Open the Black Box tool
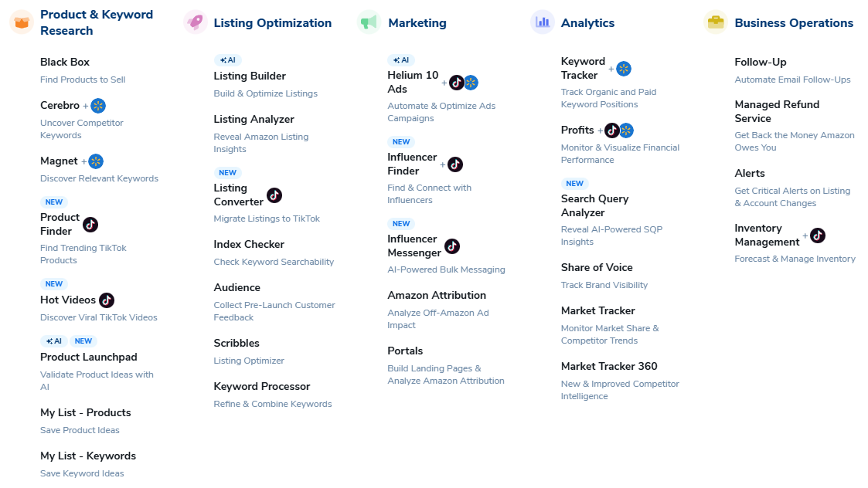The height and width of the screenshot is (488, 868). tap(65, 62)
